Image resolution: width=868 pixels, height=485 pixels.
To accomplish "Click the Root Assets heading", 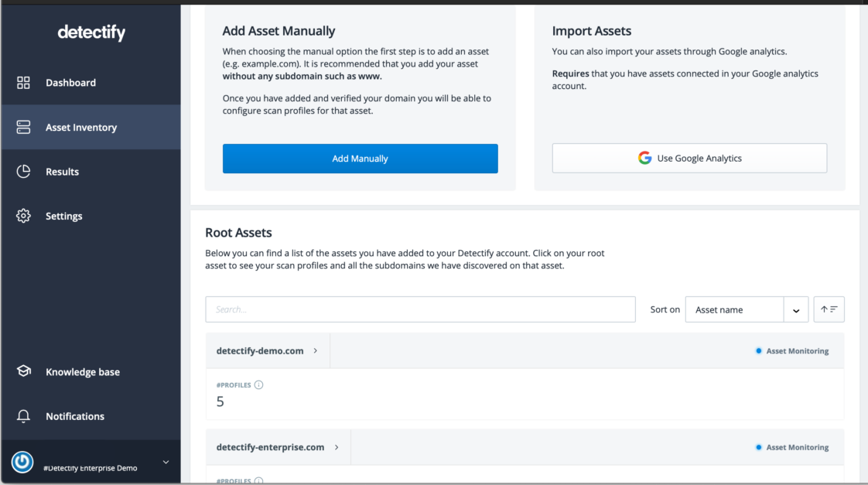I will pyautogui.click(x=238, y=233).
